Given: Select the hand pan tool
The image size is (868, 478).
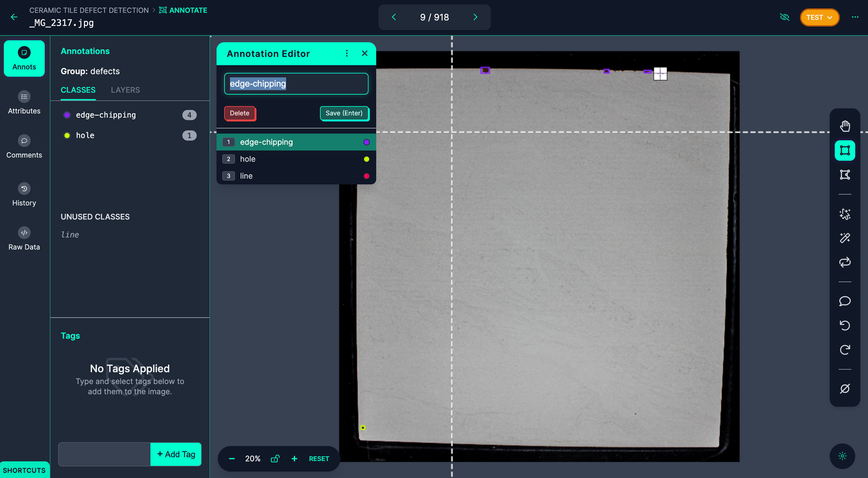Looking at the screenshot, I should click(845, 126).
